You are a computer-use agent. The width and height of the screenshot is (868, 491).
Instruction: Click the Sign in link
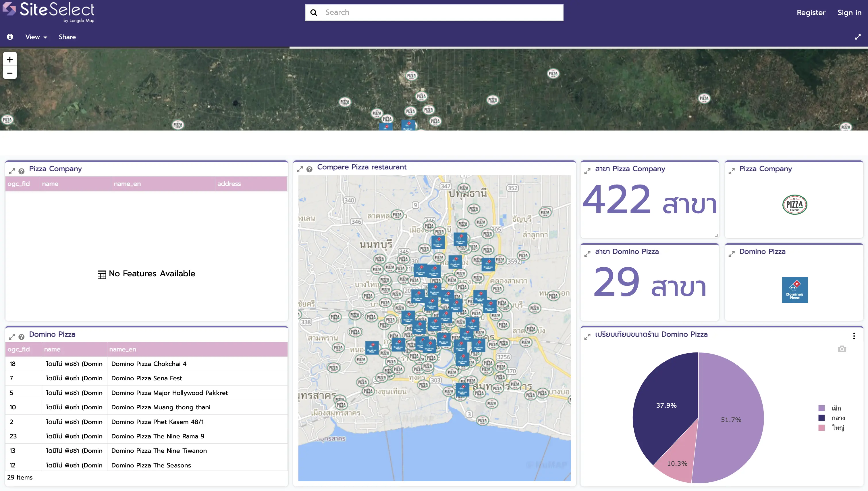849,12
